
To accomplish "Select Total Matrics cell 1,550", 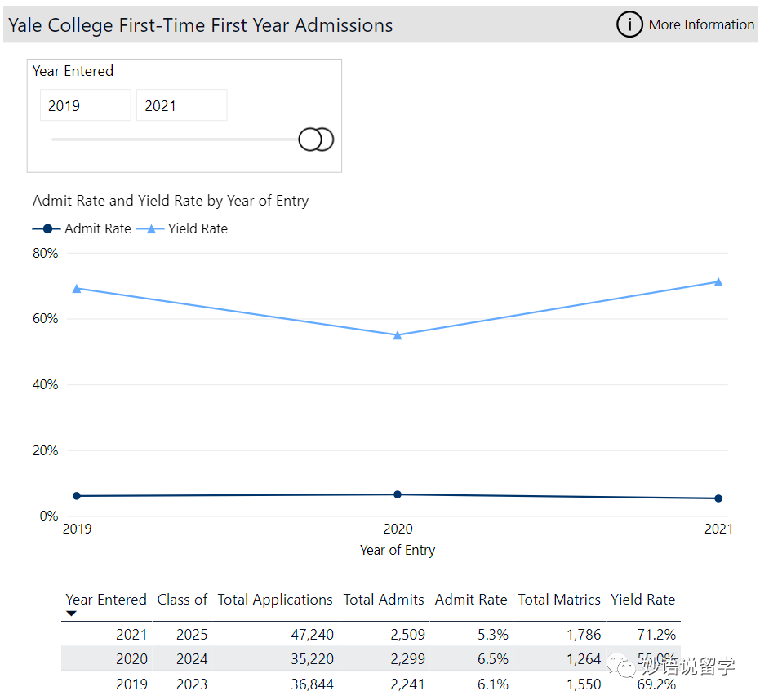I will tap(584, 684).
